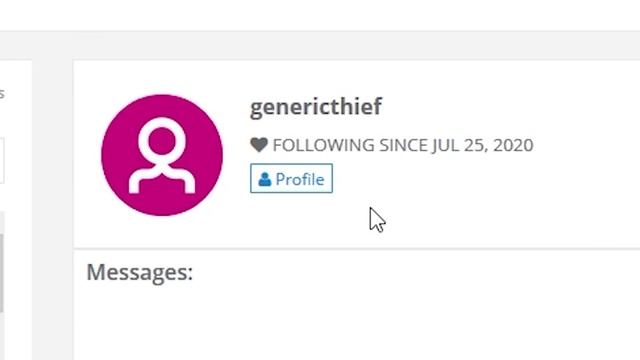Click the white person silhouette in avatar

[x=162, y=155]
